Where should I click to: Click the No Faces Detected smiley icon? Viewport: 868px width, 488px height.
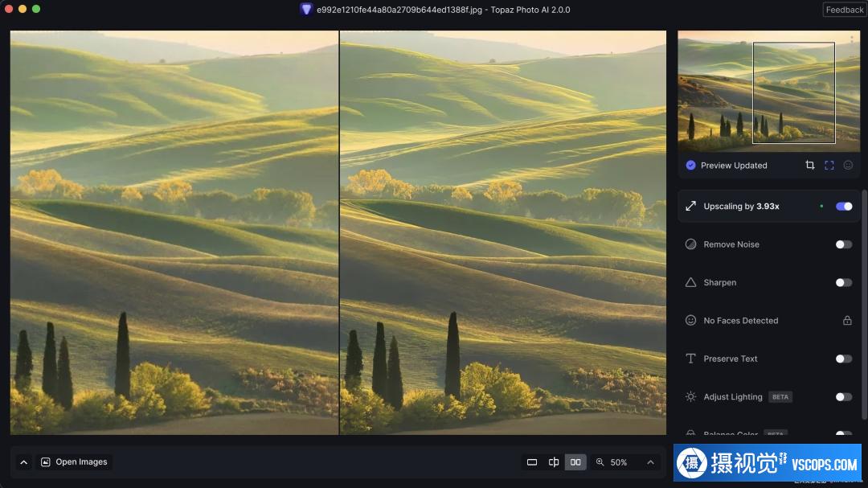(691, 320)
